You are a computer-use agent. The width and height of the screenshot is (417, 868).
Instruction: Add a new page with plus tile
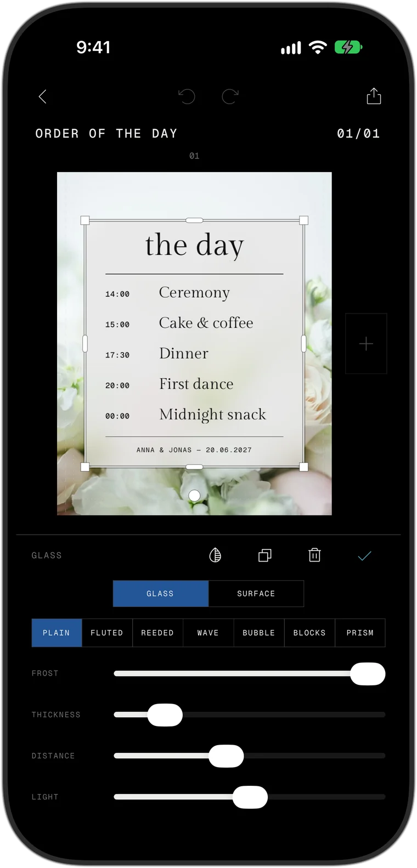(x=366, y=344)
